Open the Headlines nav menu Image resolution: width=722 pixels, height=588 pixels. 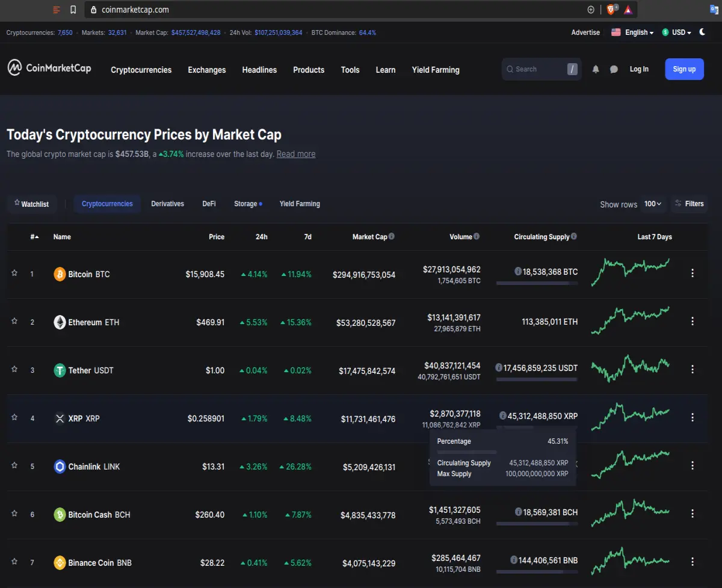point(259,70)
